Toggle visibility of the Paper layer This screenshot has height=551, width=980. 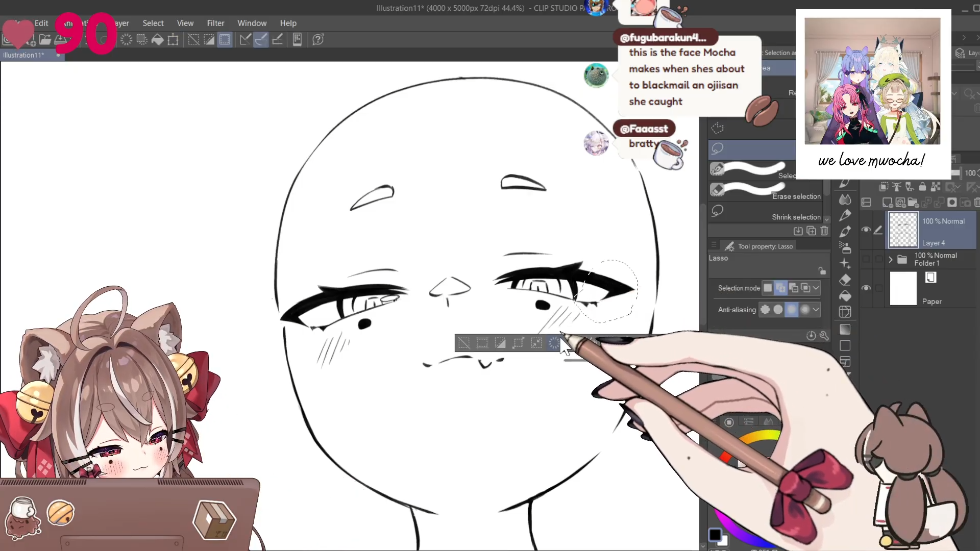pos(866,288)
